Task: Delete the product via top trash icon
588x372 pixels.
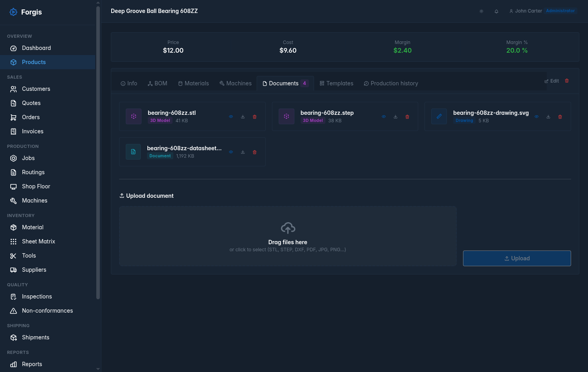Action: (567, 81)
